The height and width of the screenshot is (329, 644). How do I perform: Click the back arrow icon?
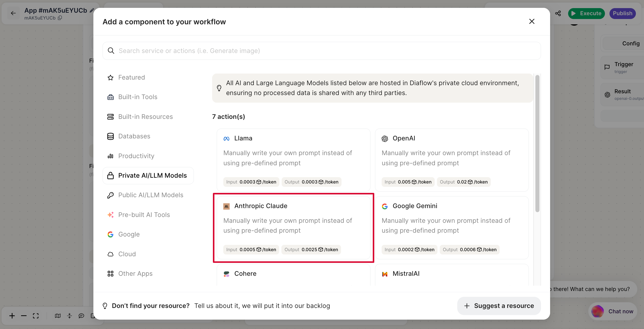[13, 13]
